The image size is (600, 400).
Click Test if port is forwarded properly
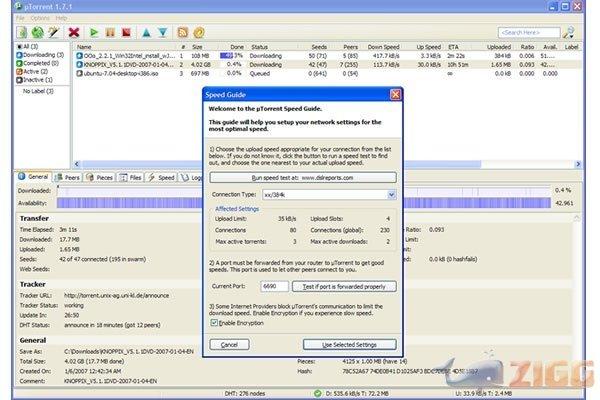coord(344,286)
